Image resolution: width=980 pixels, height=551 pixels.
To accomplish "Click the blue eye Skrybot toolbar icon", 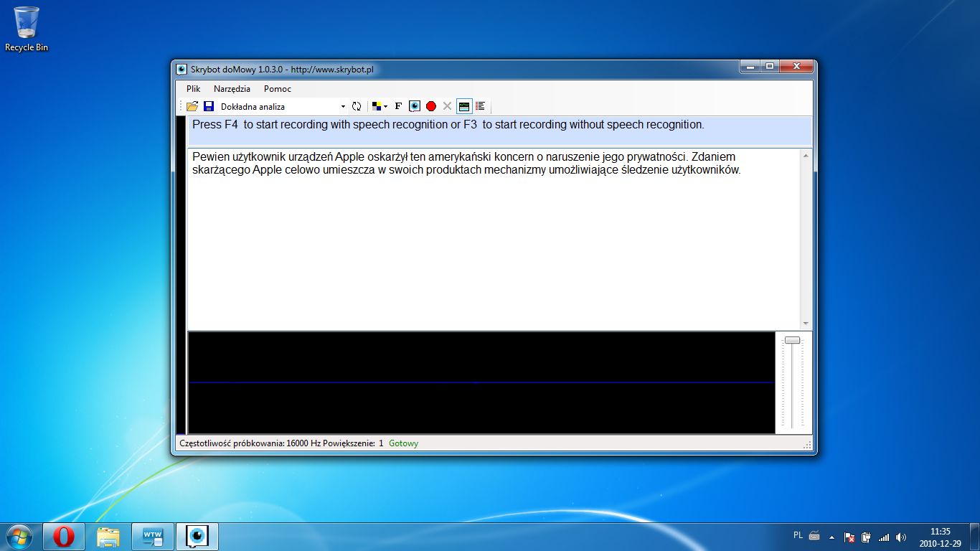I will [415, 106].
